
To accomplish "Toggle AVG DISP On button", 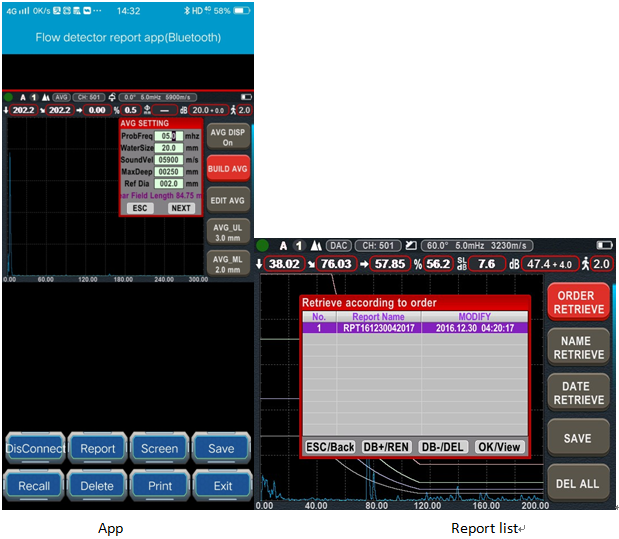I will [227, 137].
